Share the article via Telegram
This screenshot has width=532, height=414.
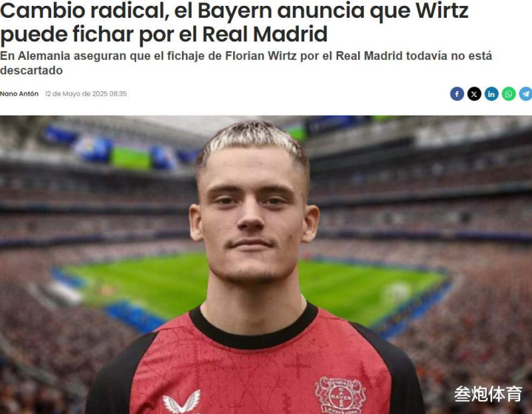(525, 94)
